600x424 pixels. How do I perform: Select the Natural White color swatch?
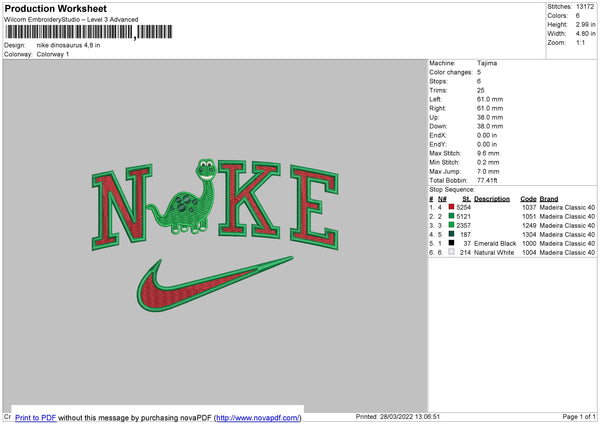coord(452,252)
